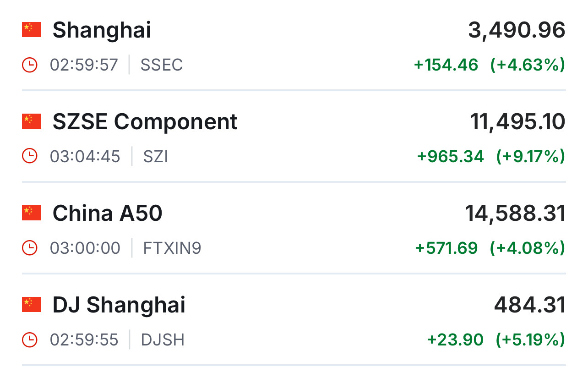Image resolution: width=588 pixels, height=367 pixels.
Task: Click the DJ Shanghai percent change +5.19%
Action: (x=530, y=340)
